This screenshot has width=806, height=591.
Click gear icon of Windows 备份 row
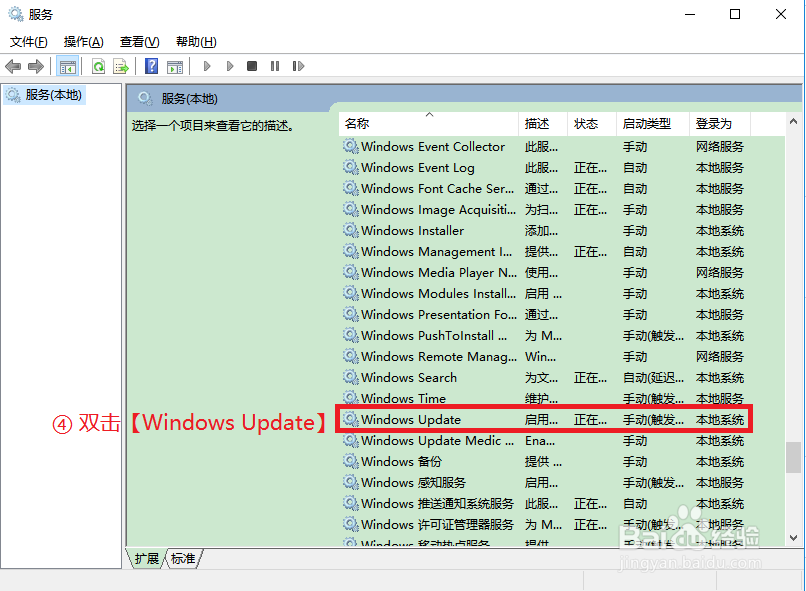[351, 461]
